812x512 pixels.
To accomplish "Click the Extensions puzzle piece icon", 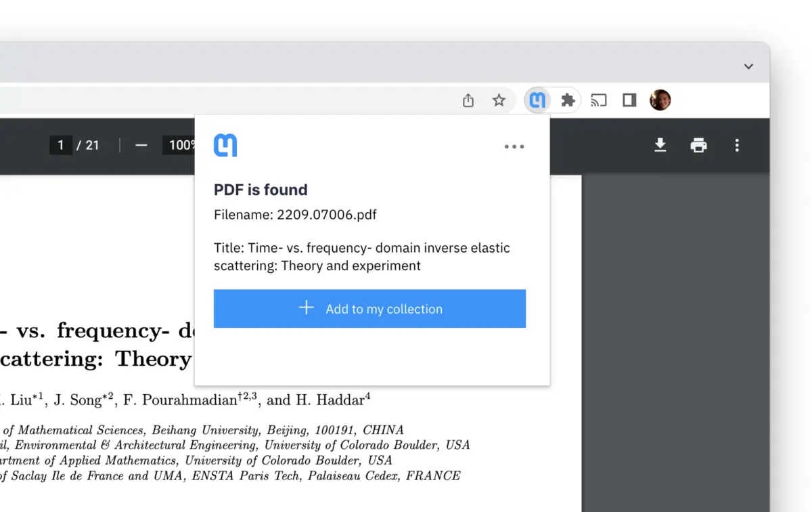I will [x=568, y=100].
